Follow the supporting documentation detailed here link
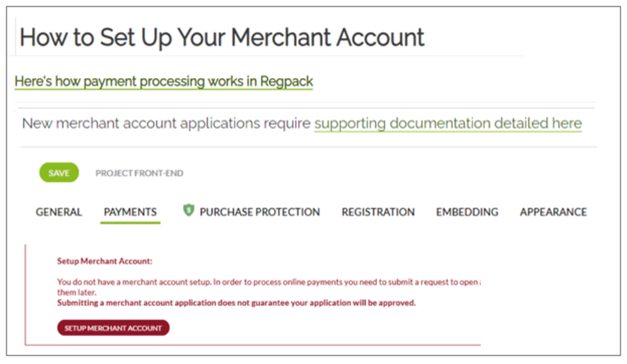 point(448,124)
